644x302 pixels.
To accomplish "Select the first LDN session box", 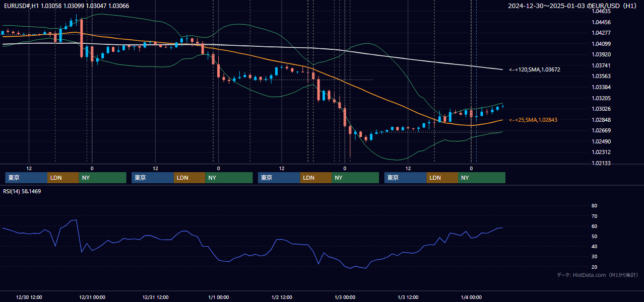I will (x=63, y=178).
